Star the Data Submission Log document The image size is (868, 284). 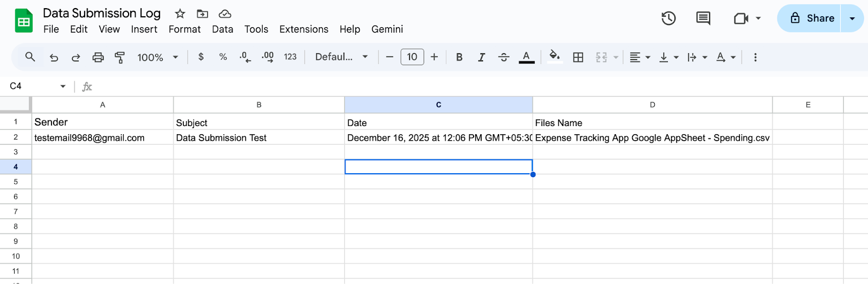pos(180,14)
